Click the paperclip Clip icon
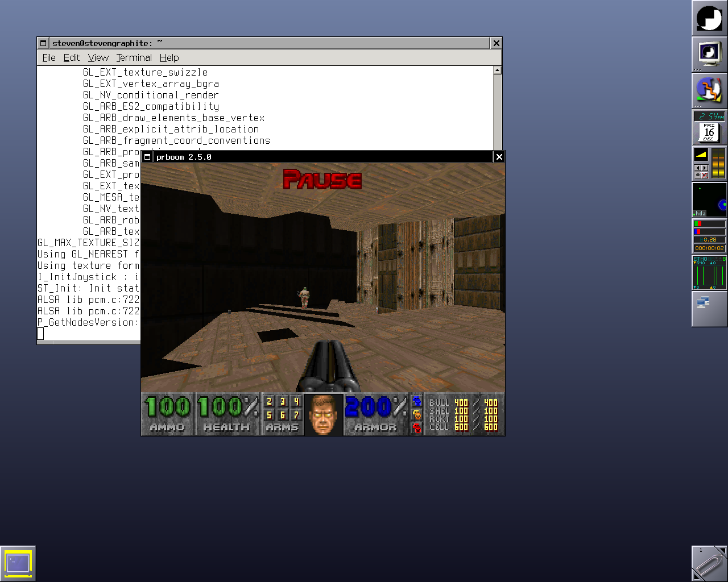This screenshot has height=582, width=728. click(x=709, y=563)
